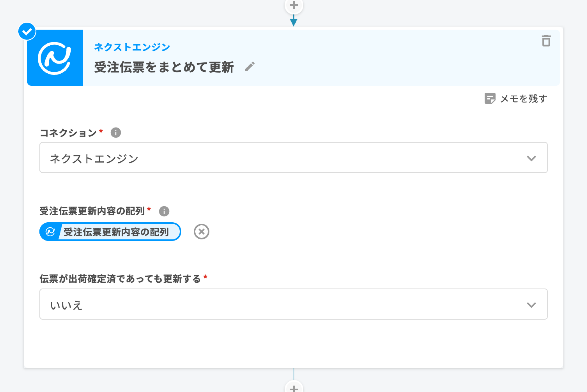Screen dimensions: 587x392
Task: Add a step with bottom plus button
Action: (x=294, y=388)
